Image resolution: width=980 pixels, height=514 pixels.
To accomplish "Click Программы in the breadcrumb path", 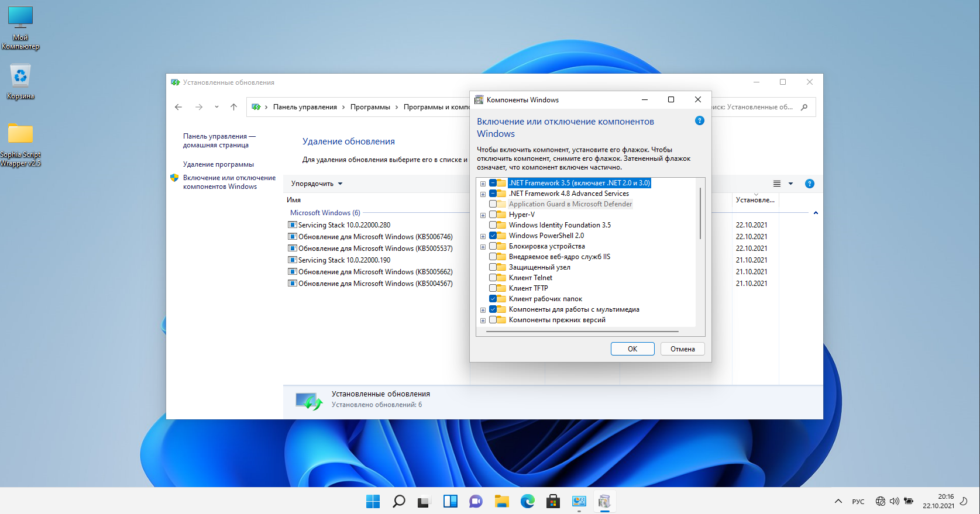I will 370,107.
